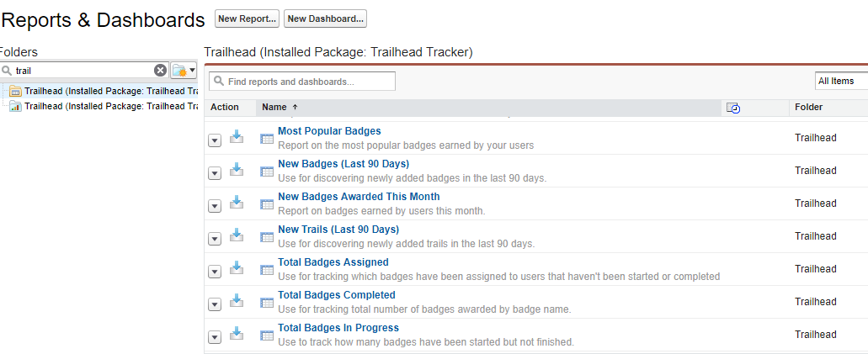Open the Total Badges Completed report

(337, 295)
